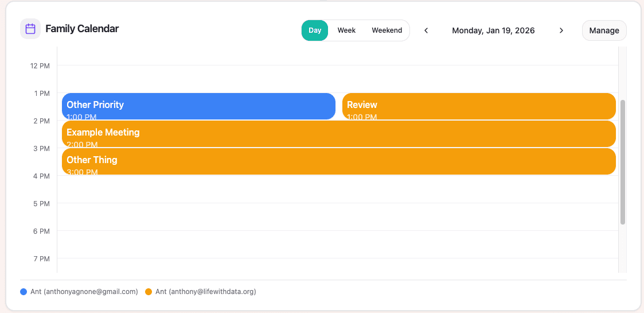Screen dimensions: 644x313
Task: Click the blue gmail calendar color dot
Action: click(24, 292)
